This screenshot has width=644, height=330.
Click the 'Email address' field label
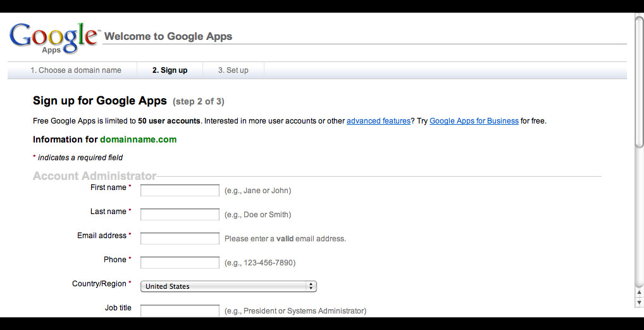tap(102, 236)
